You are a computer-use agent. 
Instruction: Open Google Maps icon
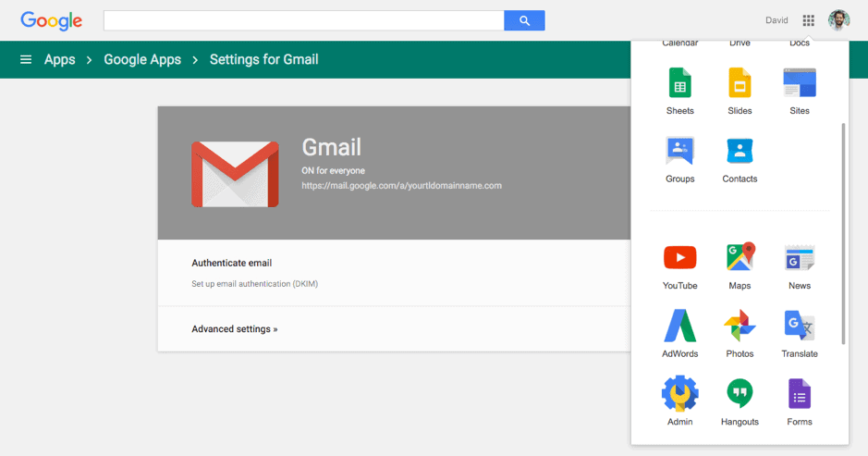[x=740, y=258]
